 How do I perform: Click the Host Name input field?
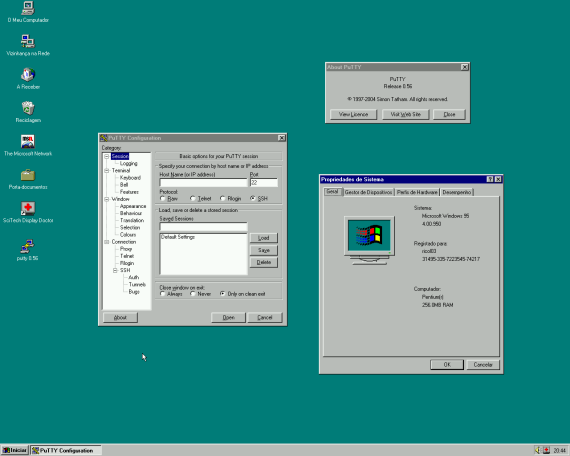[203, 182]
